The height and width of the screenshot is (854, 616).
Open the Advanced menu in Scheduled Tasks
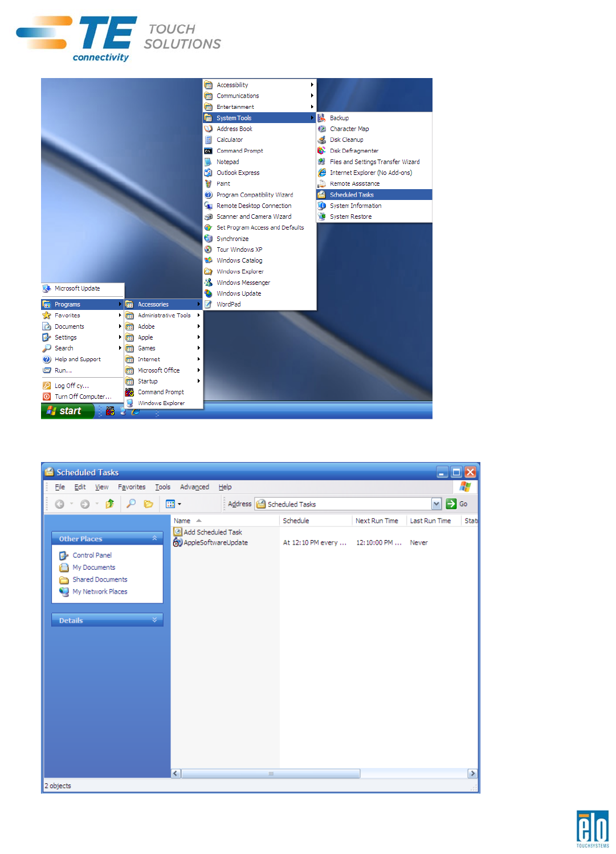coord(194,487)
